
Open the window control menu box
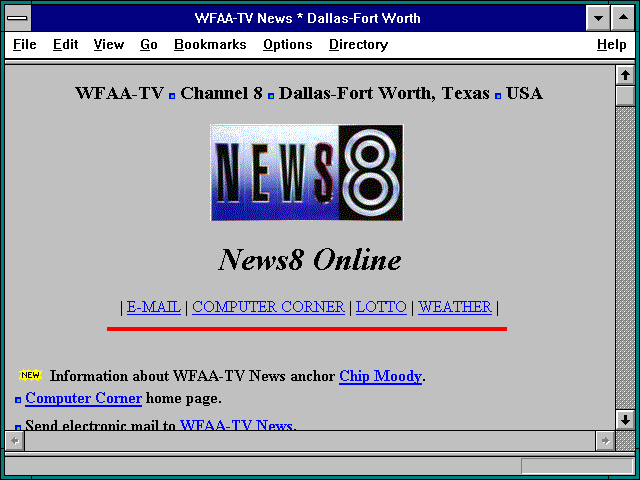click(17, 18)
